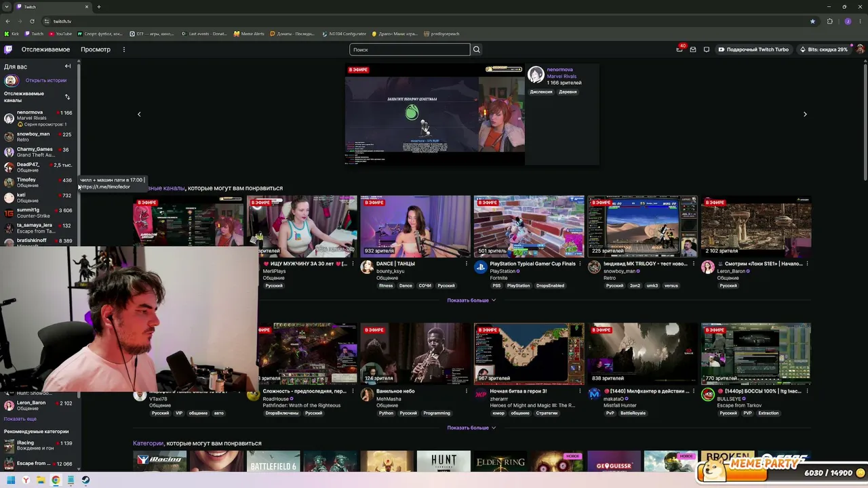Go back in browser history
Viewport: 868px width, 488px height.
[7, 21]
